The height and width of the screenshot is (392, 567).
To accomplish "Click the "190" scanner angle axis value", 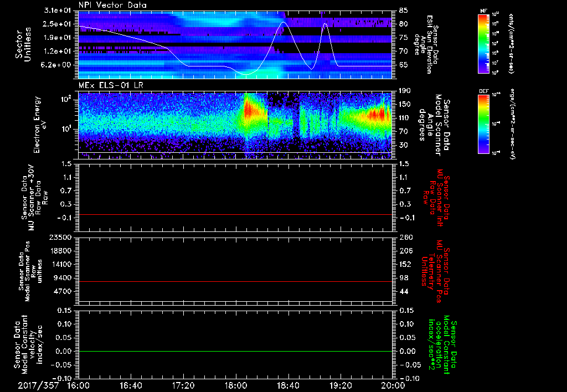I will pos(406,91).
